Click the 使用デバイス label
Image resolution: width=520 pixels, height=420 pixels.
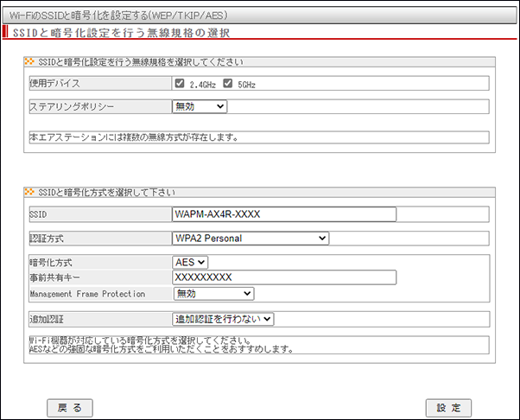click(54, 84)
